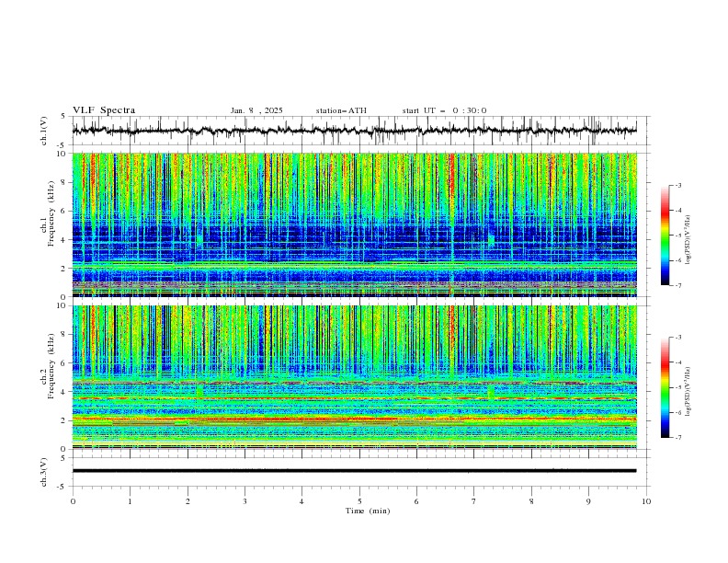728x563 pixels.
Task: Click the 'VLF Spectra' title text
Action: [x=104, y=110]
